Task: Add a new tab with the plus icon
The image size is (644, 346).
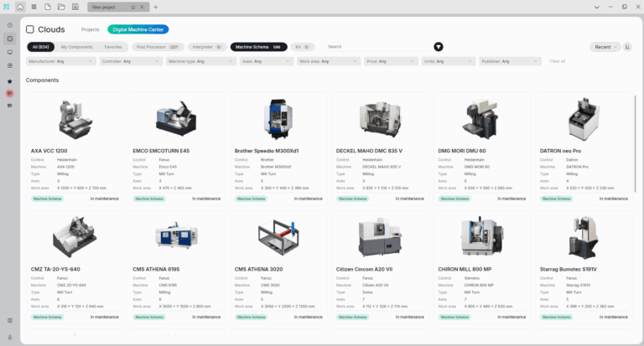Action: [x=156, y=7]
